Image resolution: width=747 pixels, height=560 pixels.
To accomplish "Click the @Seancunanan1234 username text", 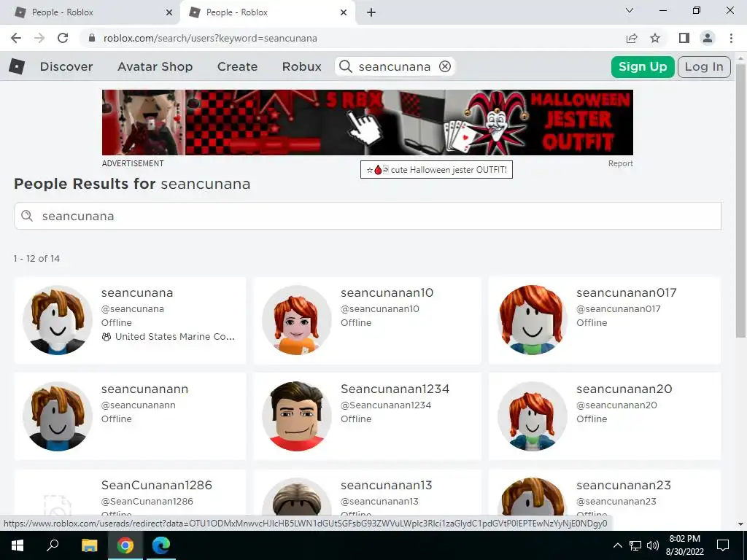I will 386,405.
